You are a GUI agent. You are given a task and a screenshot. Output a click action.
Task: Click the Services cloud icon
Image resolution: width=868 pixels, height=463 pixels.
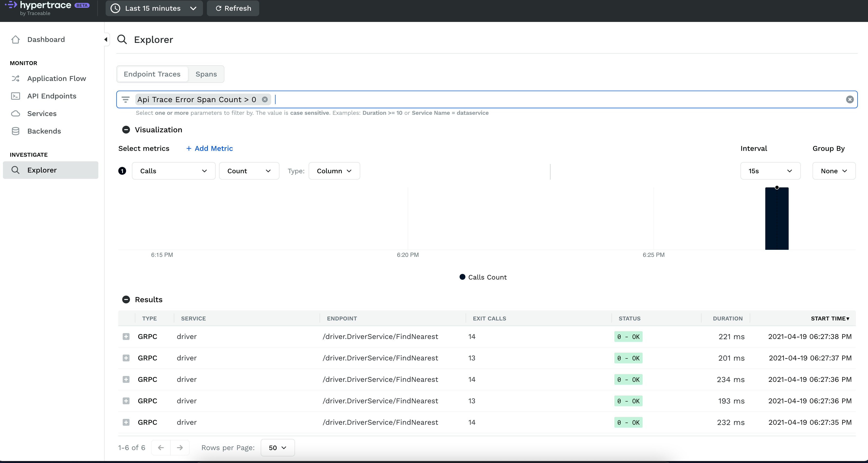16,114
